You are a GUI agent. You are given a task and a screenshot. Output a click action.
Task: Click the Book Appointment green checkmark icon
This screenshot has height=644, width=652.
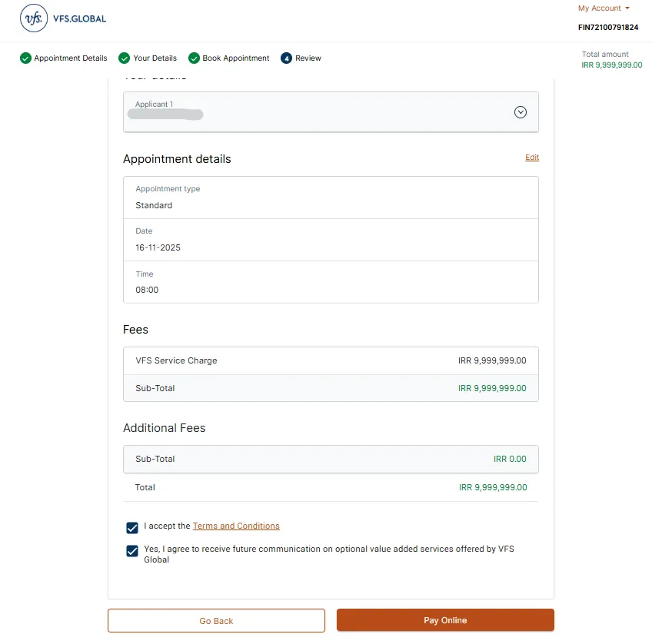pyautogui.click(x=194, y=58)
